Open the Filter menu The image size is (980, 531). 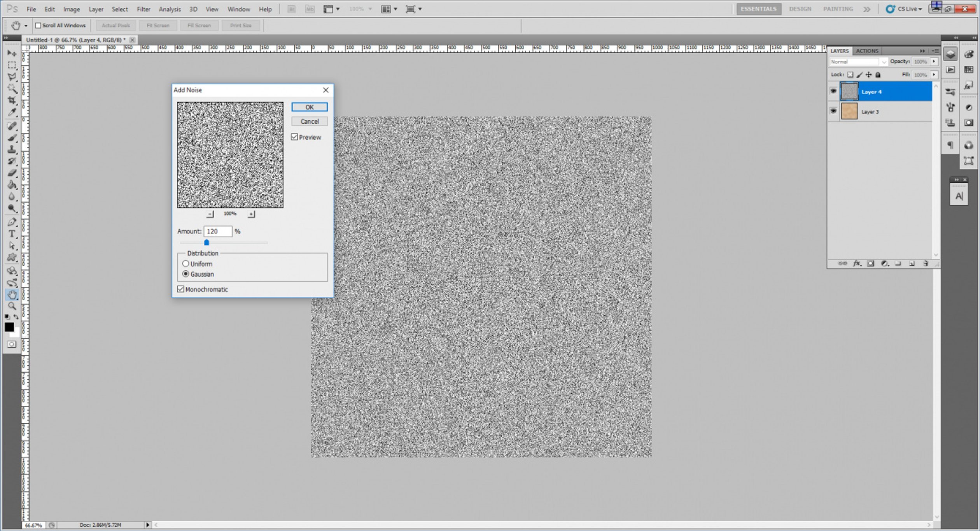[x=143, y=9]
